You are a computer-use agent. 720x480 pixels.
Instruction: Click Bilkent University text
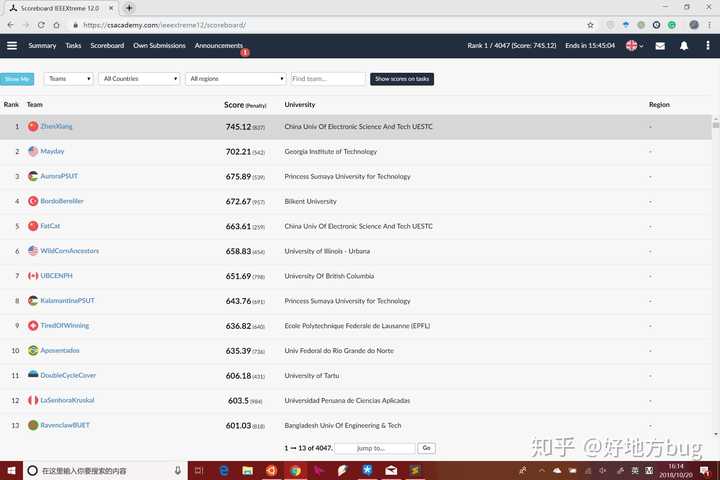pos(310,201)
